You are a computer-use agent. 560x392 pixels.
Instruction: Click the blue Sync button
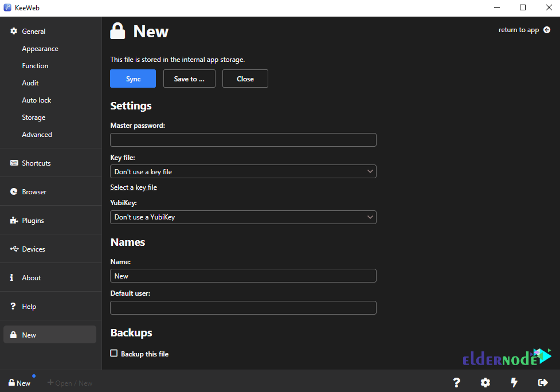pos(133,79)
